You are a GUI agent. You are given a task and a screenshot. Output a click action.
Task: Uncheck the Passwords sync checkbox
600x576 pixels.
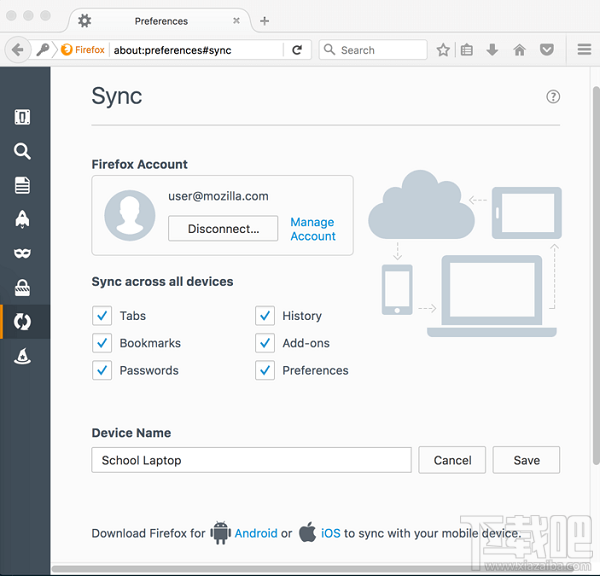click(x=102, y=370)
